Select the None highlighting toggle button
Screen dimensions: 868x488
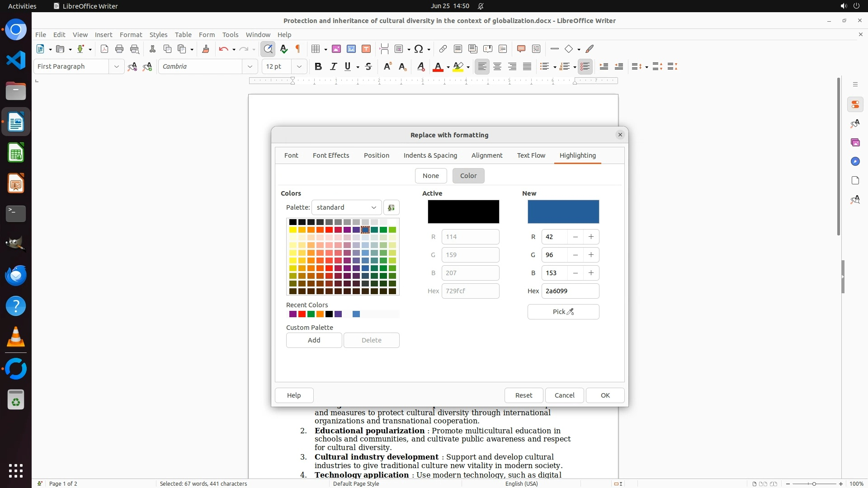coord(430,176)
